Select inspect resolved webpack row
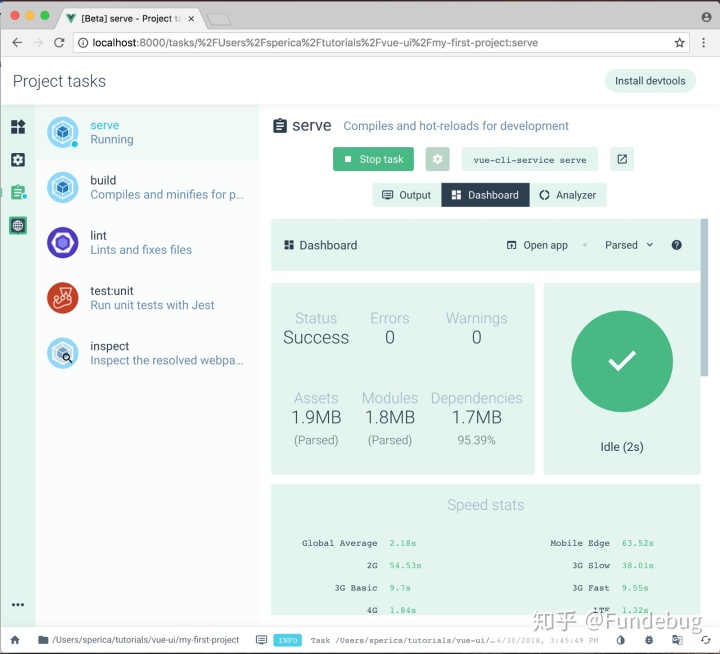The width and height of the screenshot is (720, 654). [x=147, y=353]
